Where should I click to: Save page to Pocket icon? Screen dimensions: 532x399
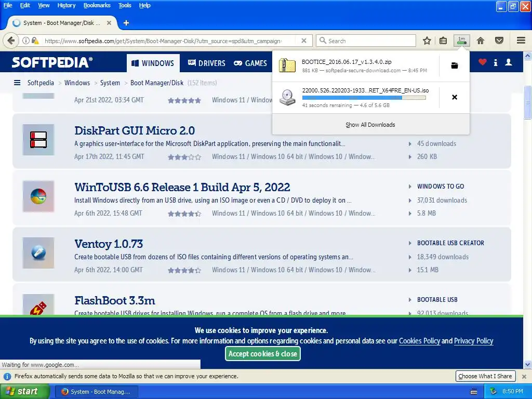(x=499, y=41)
